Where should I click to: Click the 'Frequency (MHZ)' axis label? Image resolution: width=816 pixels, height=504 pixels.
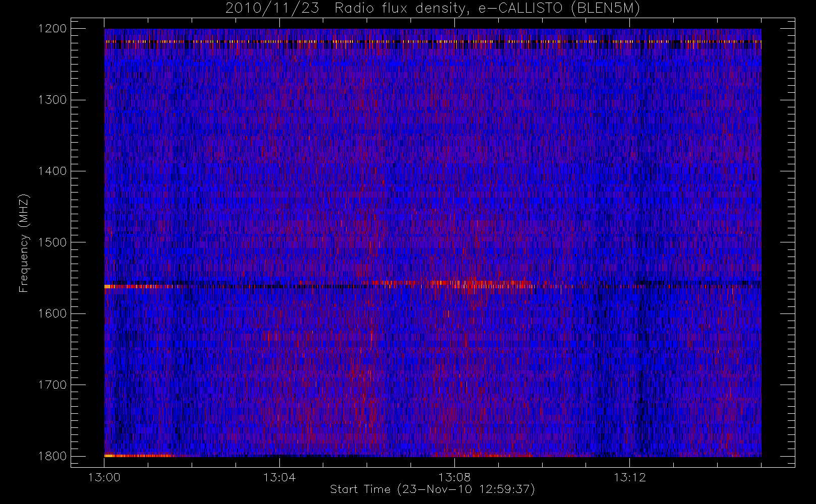pos(24,243)
